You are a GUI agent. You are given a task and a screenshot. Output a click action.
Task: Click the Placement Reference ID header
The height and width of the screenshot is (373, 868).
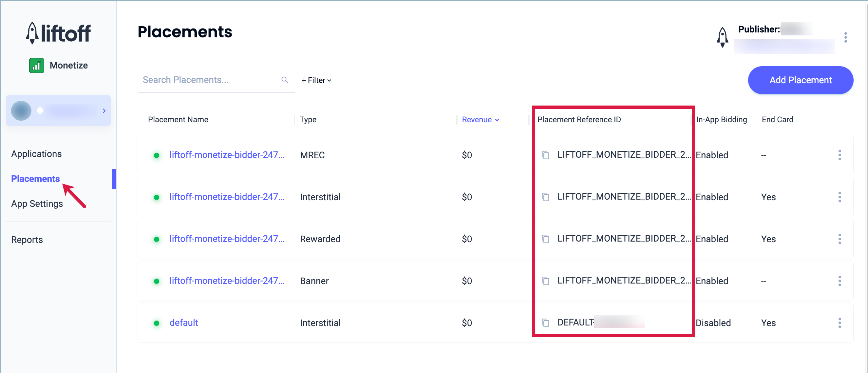[x=579, y=120]
